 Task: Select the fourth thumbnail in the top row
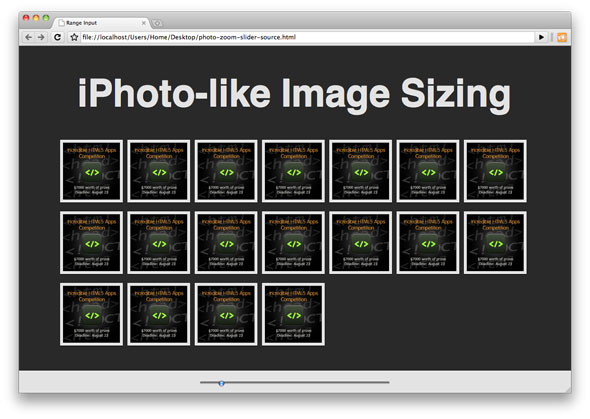[x=293, y=171]
